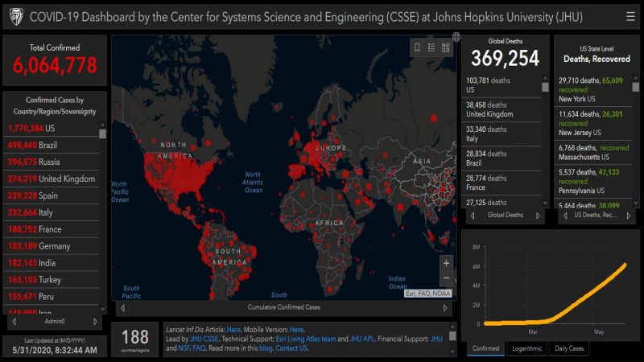The image size is (644, 362).
Task: Open the hamburger menu in the header
Action: [x=630, y=16]
